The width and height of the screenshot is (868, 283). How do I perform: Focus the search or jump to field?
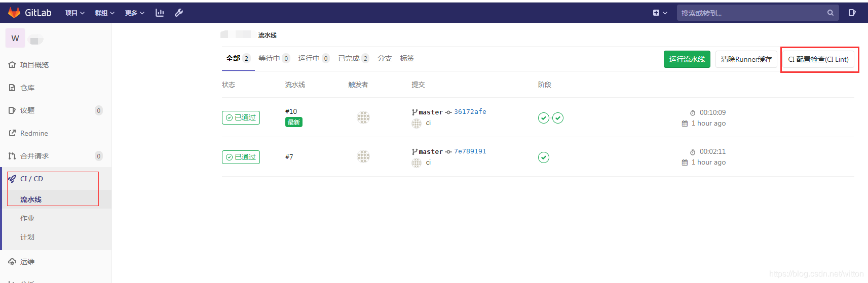[x=758, y=13]
